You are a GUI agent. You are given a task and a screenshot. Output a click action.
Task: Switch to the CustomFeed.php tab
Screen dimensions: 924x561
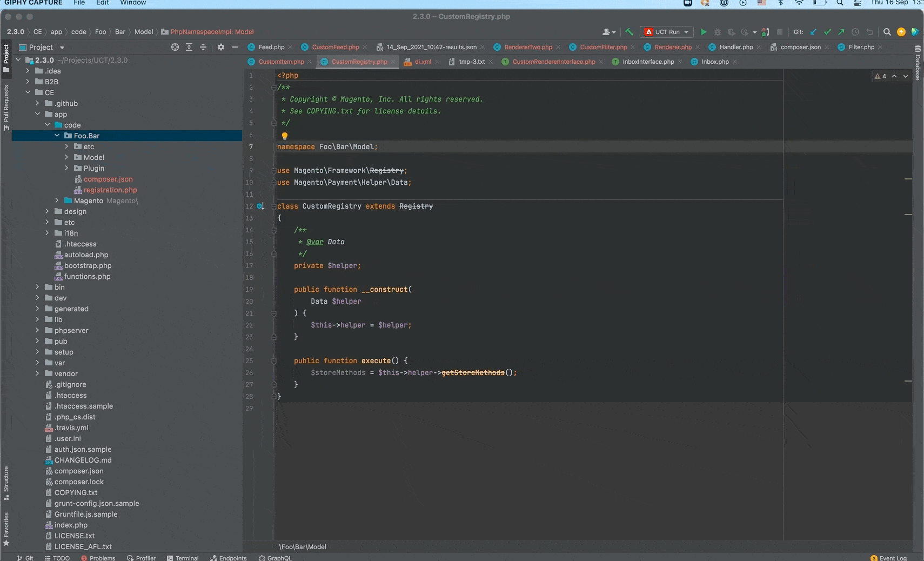point(335,47)
